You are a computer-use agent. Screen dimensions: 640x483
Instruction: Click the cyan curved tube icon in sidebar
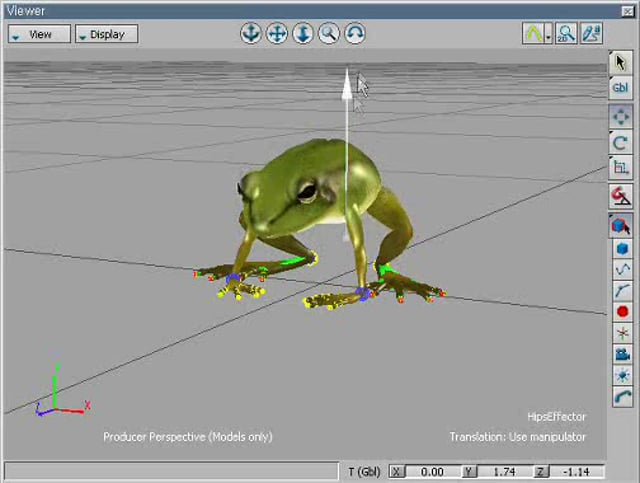622,397
